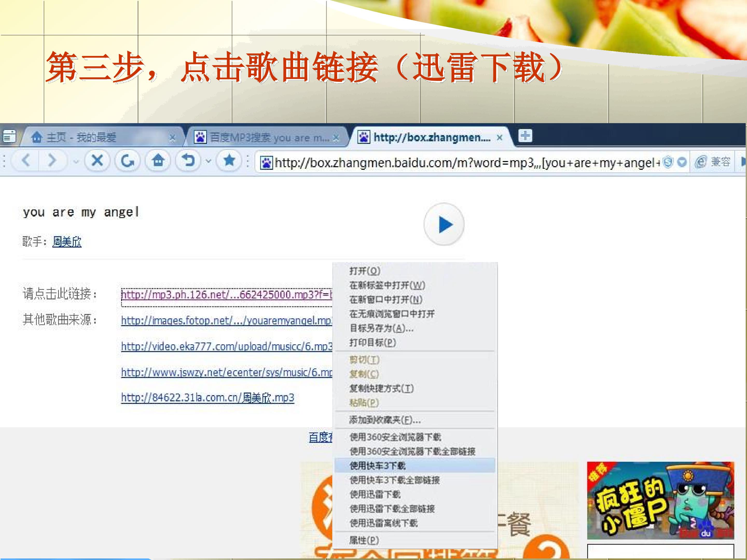
Task: Go to the home page icon in toolbar
Action: [x=158, y=161]
